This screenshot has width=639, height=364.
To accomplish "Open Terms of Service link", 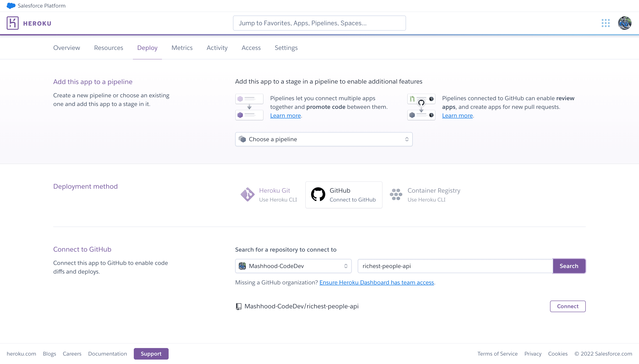I will (497, 354).
